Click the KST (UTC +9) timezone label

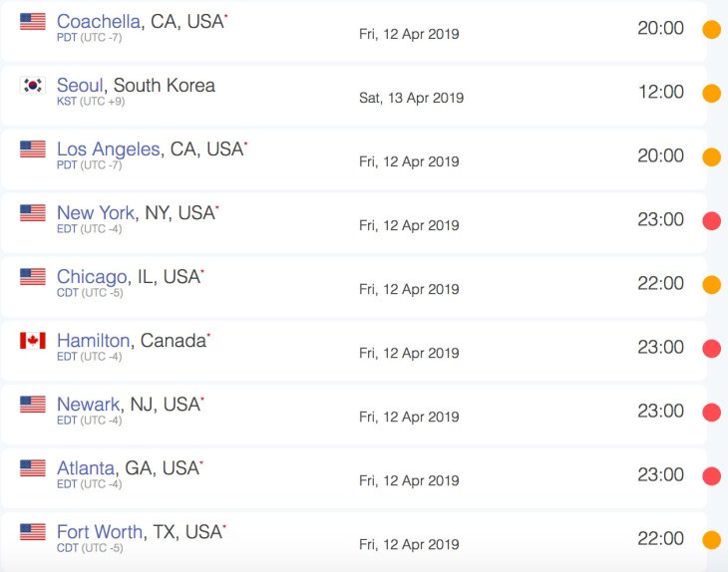[91, 101]
